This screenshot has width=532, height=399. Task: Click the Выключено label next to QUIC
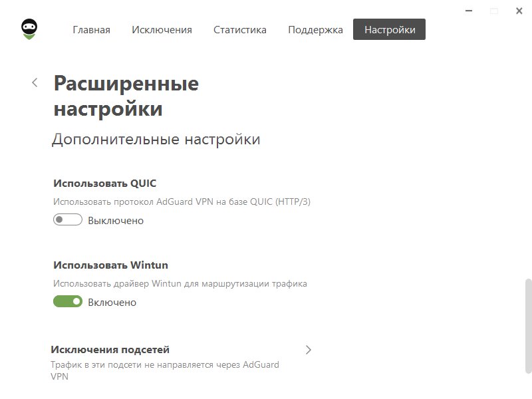116,221
